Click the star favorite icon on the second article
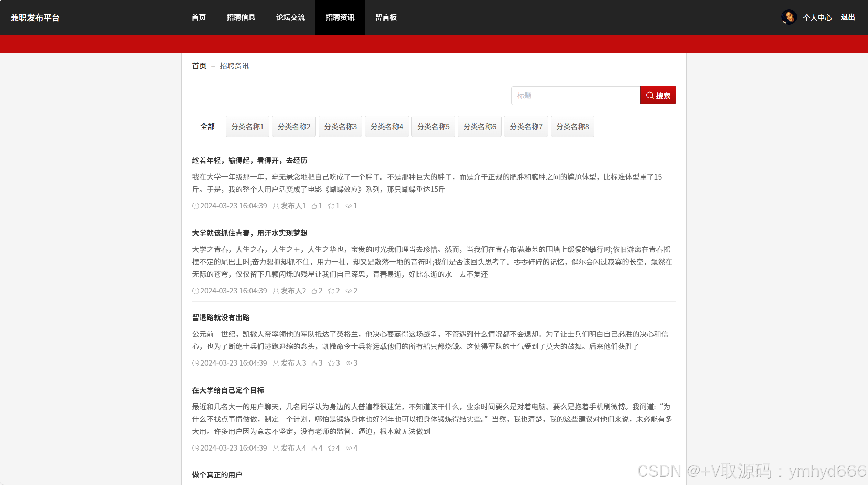The image size is (868, 485). click(331, 291)
